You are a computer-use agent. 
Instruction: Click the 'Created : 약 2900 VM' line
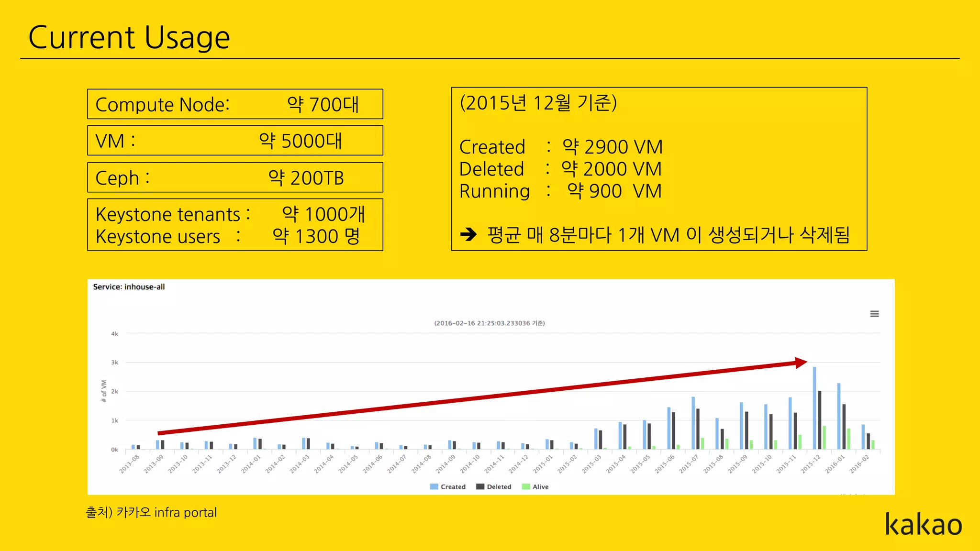click(561, 147)
